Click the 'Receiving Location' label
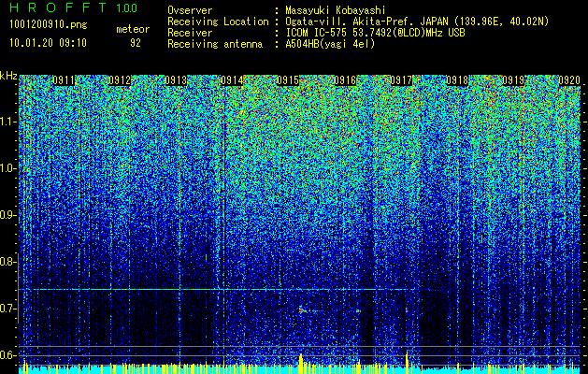 [x=218, y=22]
